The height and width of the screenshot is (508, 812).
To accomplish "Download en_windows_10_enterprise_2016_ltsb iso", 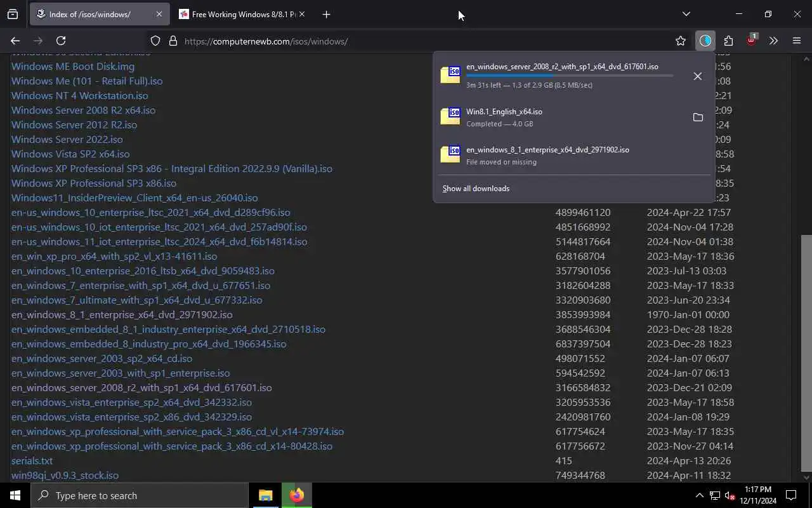I will [x=143, y=271].
